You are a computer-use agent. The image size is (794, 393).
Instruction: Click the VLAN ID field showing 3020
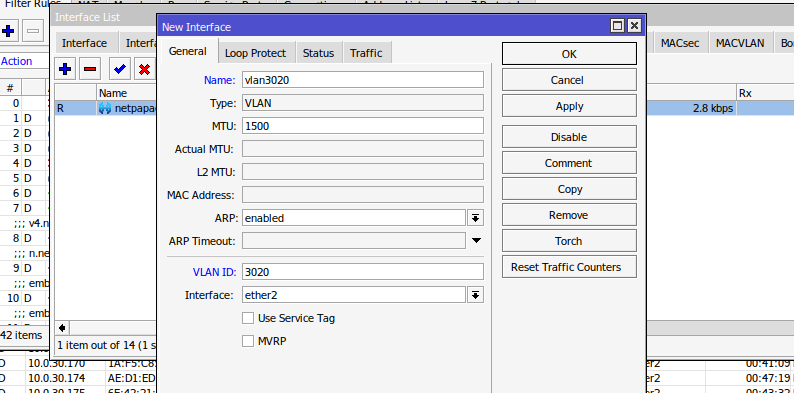pos(363,272)
